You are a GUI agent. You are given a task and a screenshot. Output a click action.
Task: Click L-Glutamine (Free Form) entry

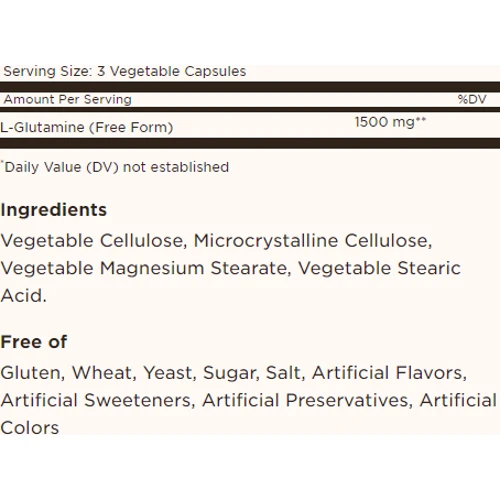[x=87, y=127]
